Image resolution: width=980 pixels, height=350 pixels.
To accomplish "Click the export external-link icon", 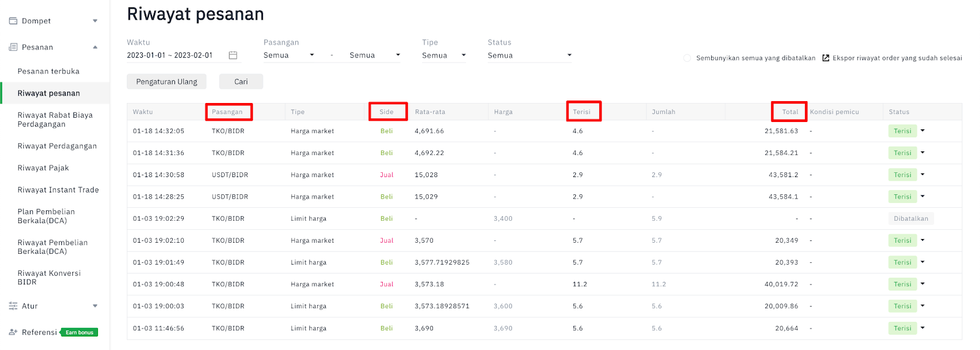I will tap(826, 58).
